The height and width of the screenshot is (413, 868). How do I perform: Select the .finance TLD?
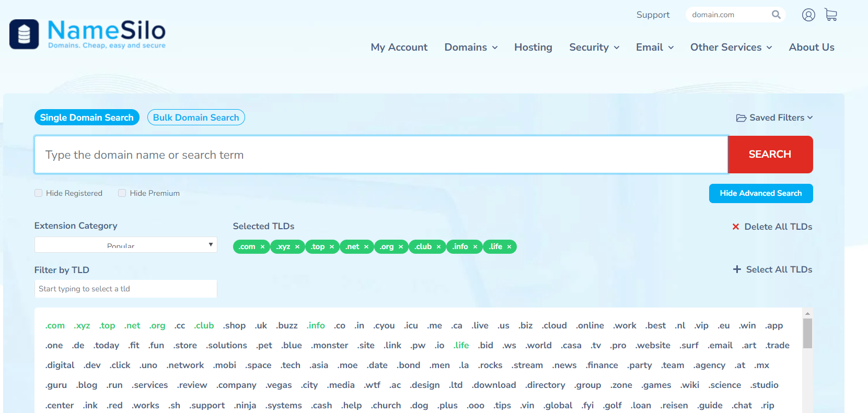pos(601,365)
